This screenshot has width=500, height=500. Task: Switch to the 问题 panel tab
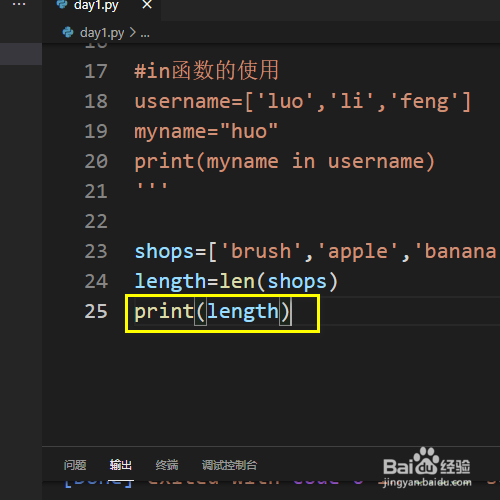[x=75, y=465]
